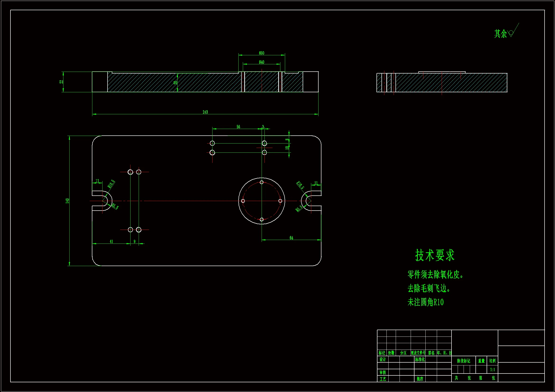The width and height of the screenshot is (555, 392).
Task: Select the 41 dimension at bottom left
Action: point(111,241)
